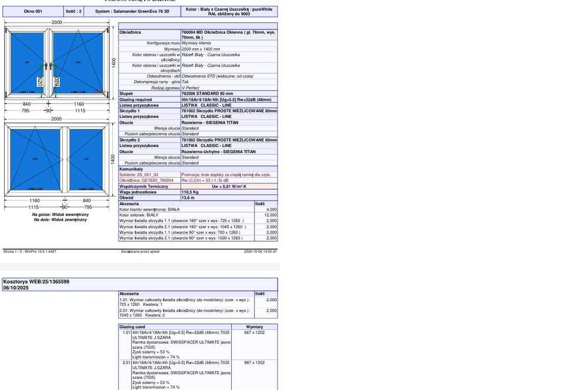Viewport: 588px width, 390px height.
Task: Click the '1.01: Wymiar całkowity światła ościeżnicy' row
Action: coord(186,302)
